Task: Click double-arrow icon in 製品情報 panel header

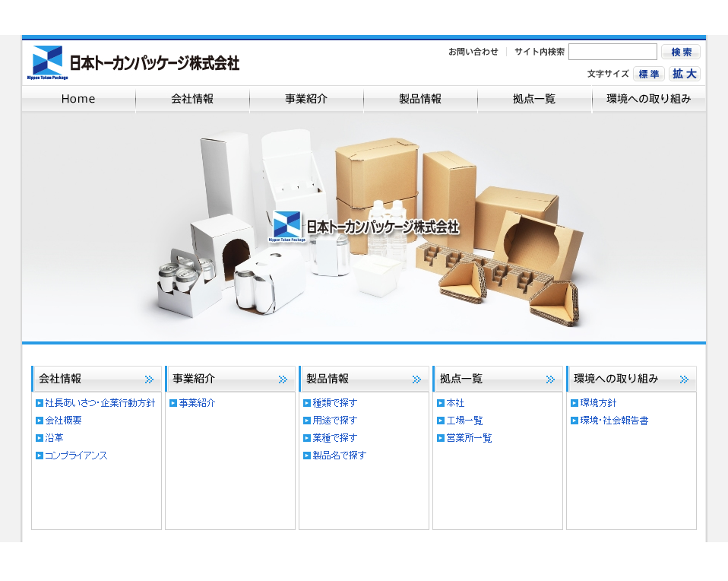Action: pyautogui.click(x=417, y=379)
